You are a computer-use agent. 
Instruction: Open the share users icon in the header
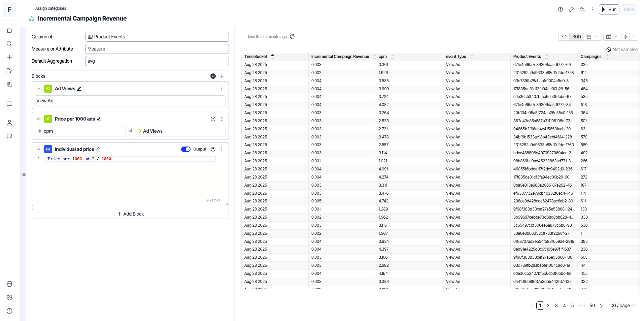coord(582,9)
